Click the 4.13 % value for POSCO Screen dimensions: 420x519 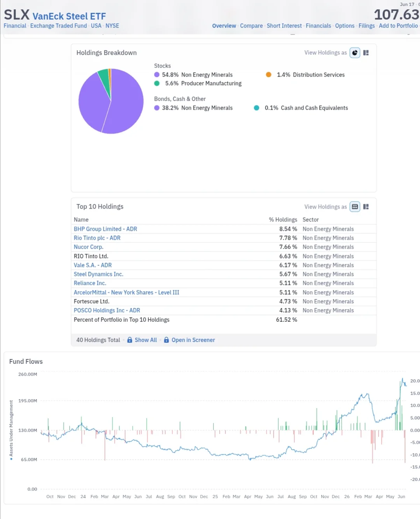[288, 310]
